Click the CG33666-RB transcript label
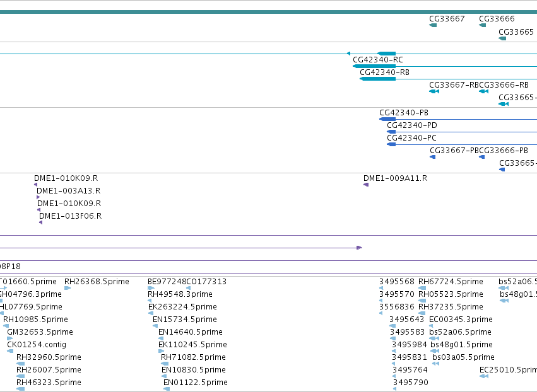The height and width of the screenshot is (392, 537). [504, 85]
